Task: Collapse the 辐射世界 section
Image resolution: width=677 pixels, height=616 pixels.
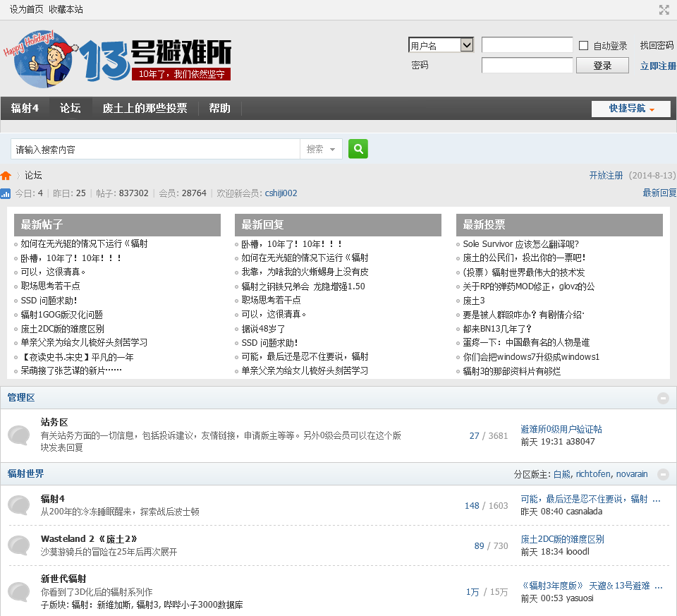Action: [x=663, y=474]
